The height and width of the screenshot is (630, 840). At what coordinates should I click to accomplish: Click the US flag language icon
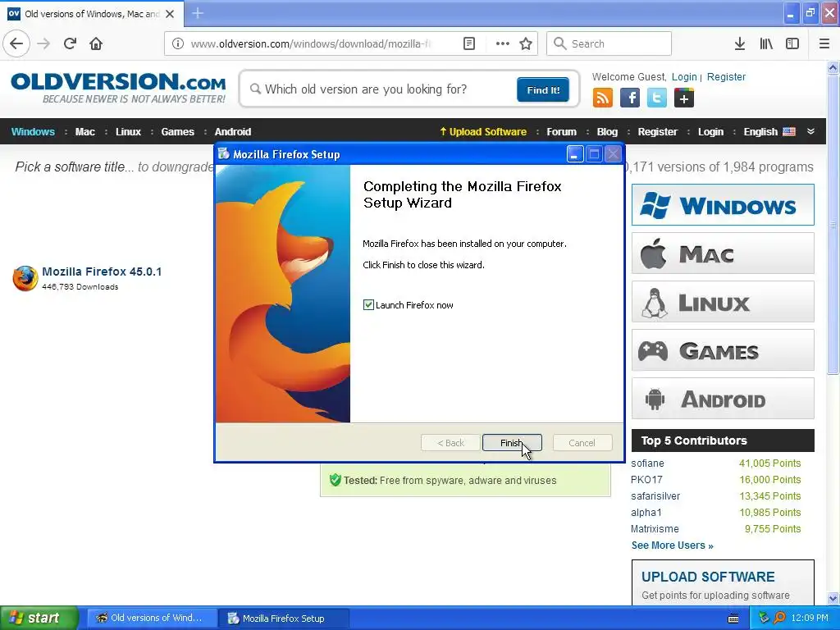[789, 132]
